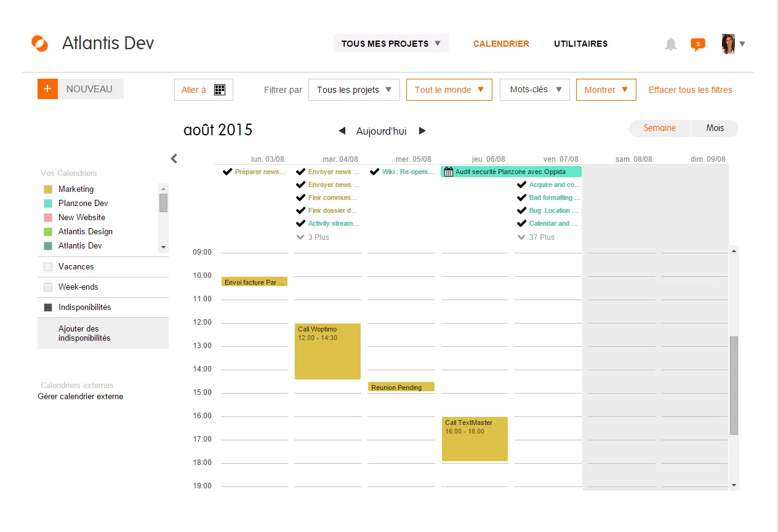
Task: Click checkmark of Bad formatting task
Action: pyautogui.click(x=521, y=197)
